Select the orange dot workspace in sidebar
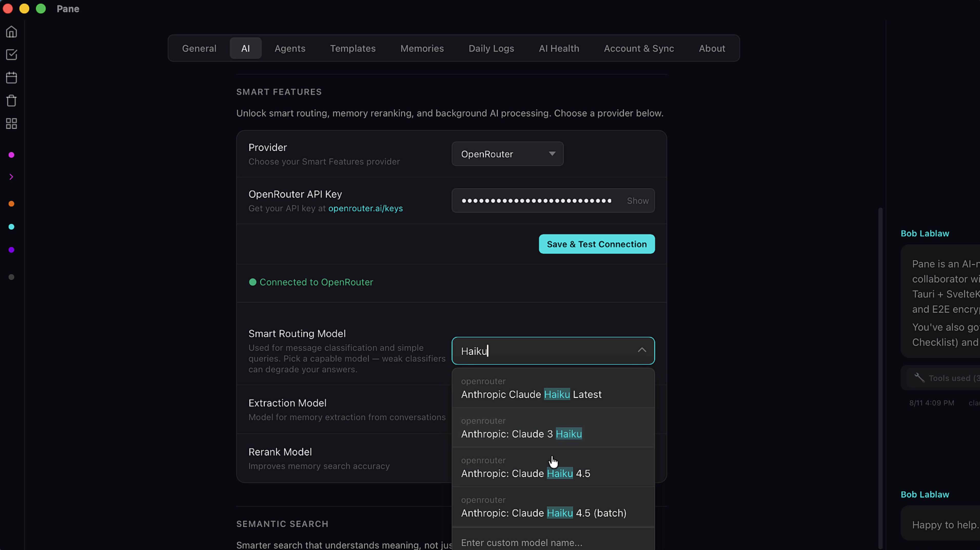The width and height of the screenshot is (980, 550). (x=11, y=204)
